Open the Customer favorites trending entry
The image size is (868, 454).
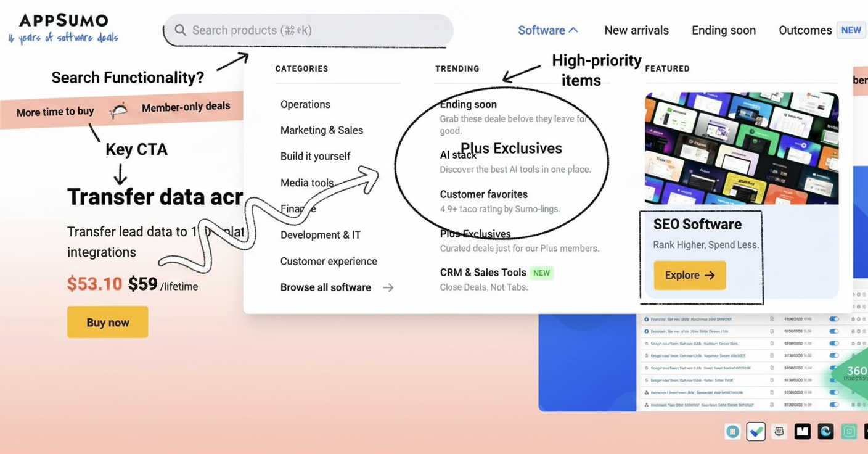[499, 201]
